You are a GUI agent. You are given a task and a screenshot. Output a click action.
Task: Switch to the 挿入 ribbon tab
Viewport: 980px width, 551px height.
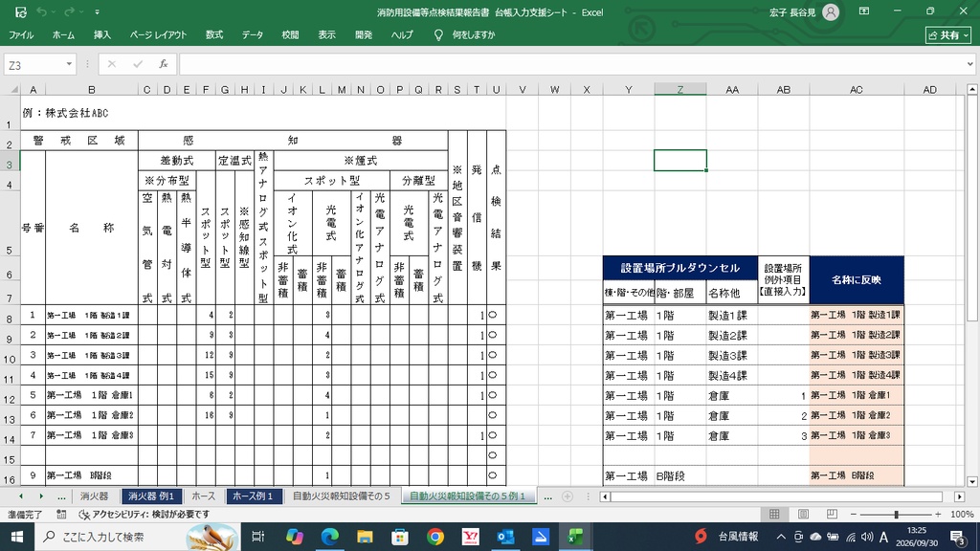coord(101,35)
